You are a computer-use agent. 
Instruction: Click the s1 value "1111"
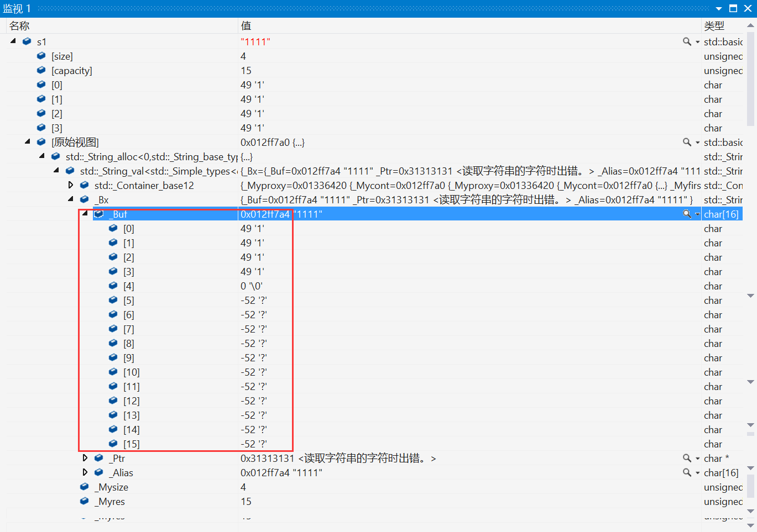(x=255, y=41)
